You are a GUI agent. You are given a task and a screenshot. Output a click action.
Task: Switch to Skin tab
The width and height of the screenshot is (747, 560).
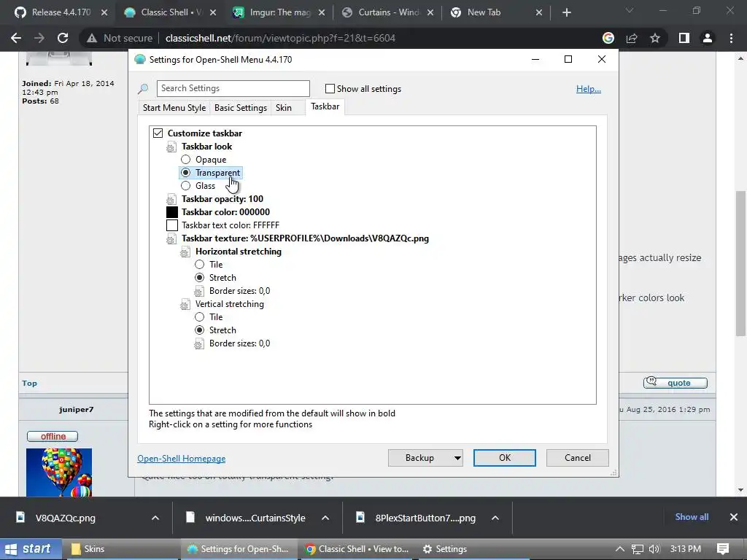click(x=284, y=108)
